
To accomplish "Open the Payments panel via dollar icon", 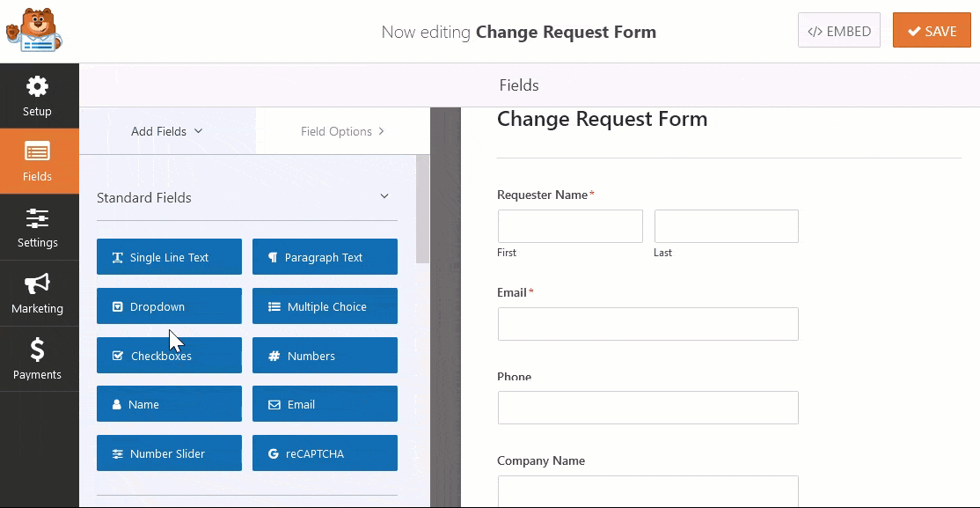I will tap(39, 358).
